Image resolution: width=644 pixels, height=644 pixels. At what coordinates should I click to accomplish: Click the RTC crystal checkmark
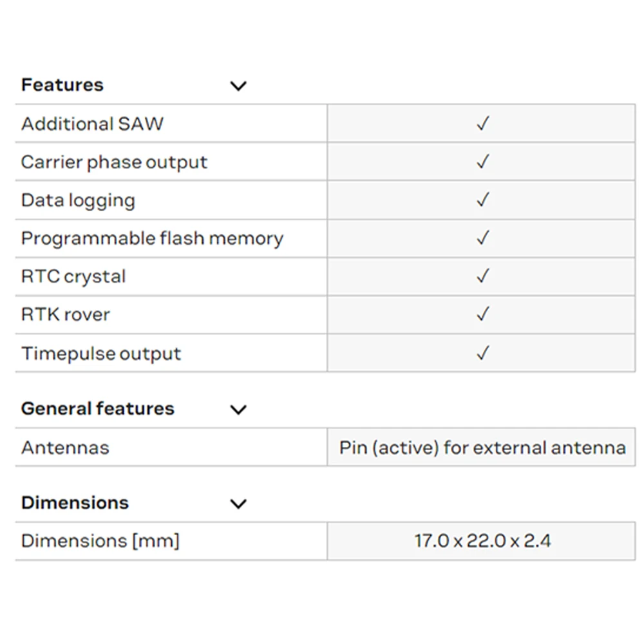tap(482, 276)
